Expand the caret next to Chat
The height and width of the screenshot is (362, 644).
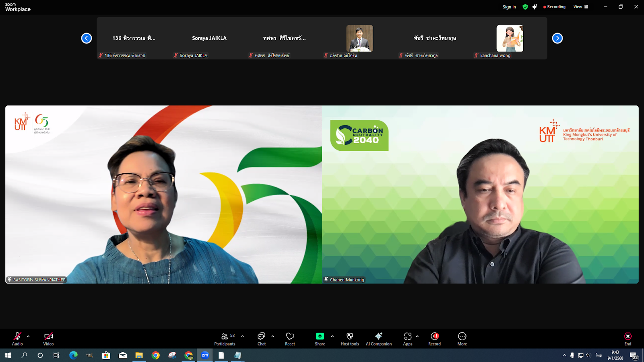pyautogui.click(x=272, y=336)
